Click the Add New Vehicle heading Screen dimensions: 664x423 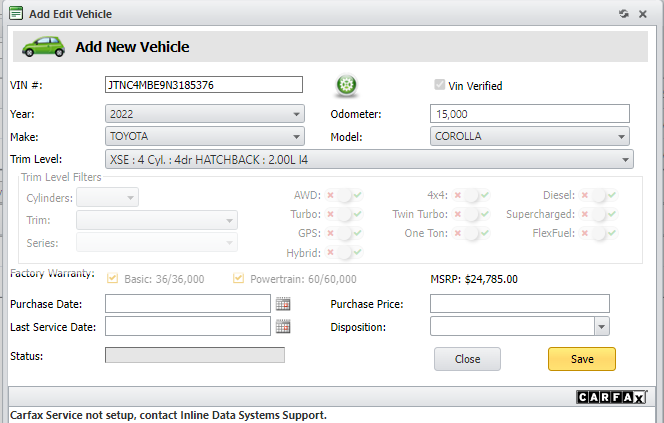(x=132, y=47)
